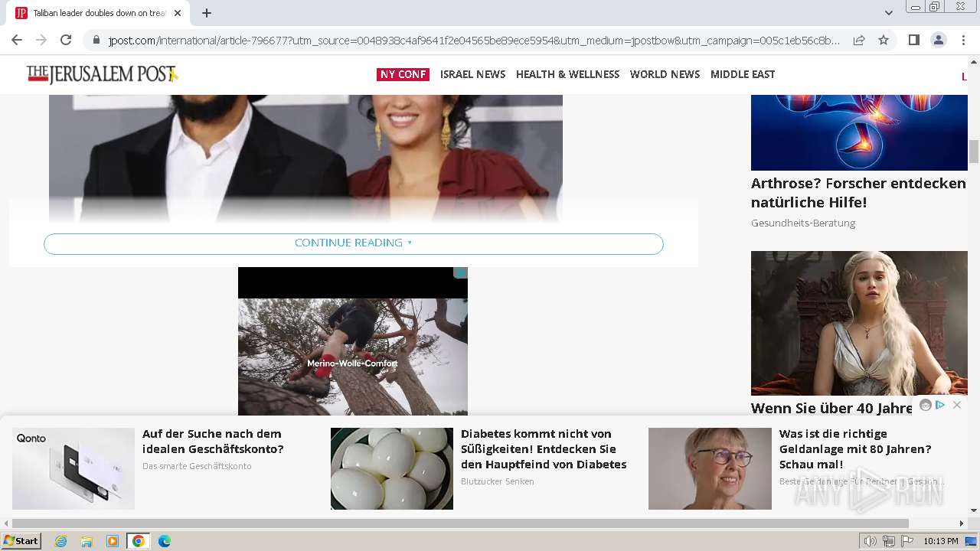980x551 pixels.
Task: Open 'Was ist die richtige Geldanlage' ad
Action: pos(855,449)
